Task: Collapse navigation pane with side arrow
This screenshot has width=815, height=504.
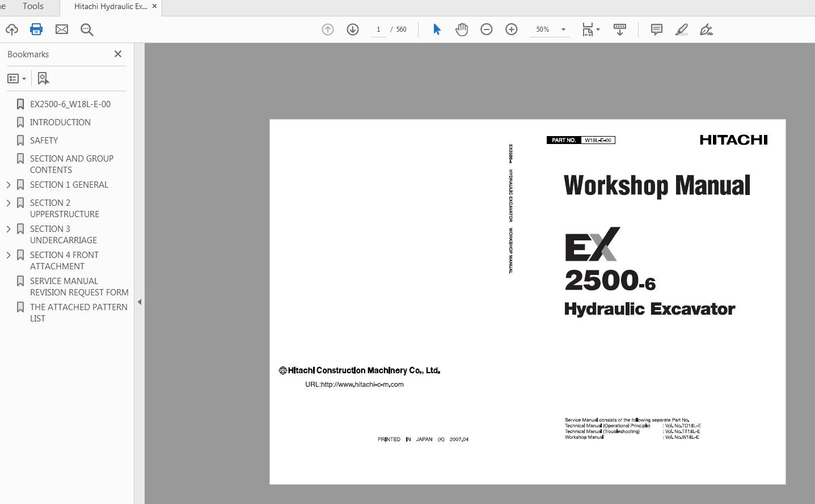Action: tap(140, 302)
